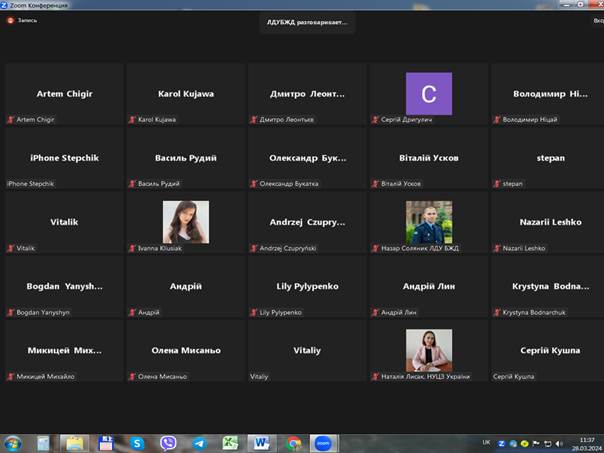Open Word from the taskbar
Viewport: 604px width, 453px height.
(x=261, y=443)
